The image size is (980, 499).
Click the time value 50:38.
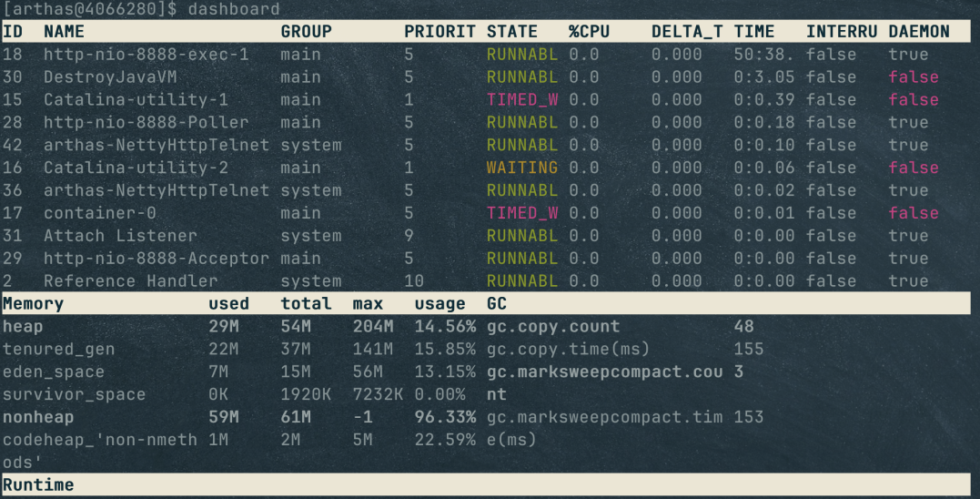point(763,55)
